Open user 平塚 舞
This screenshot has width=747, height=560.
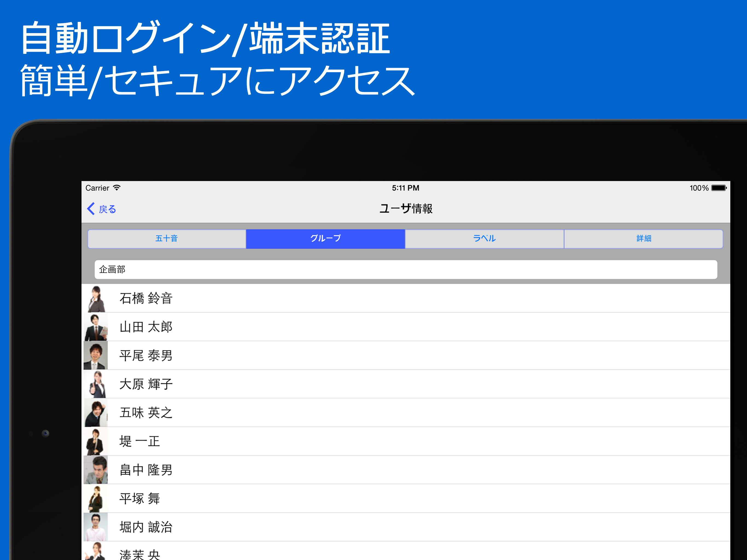[x=405, y=498]
